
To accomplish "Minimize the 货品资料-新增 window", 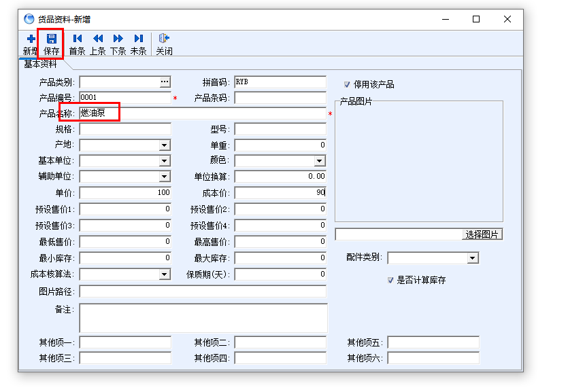I will point(446,19).
